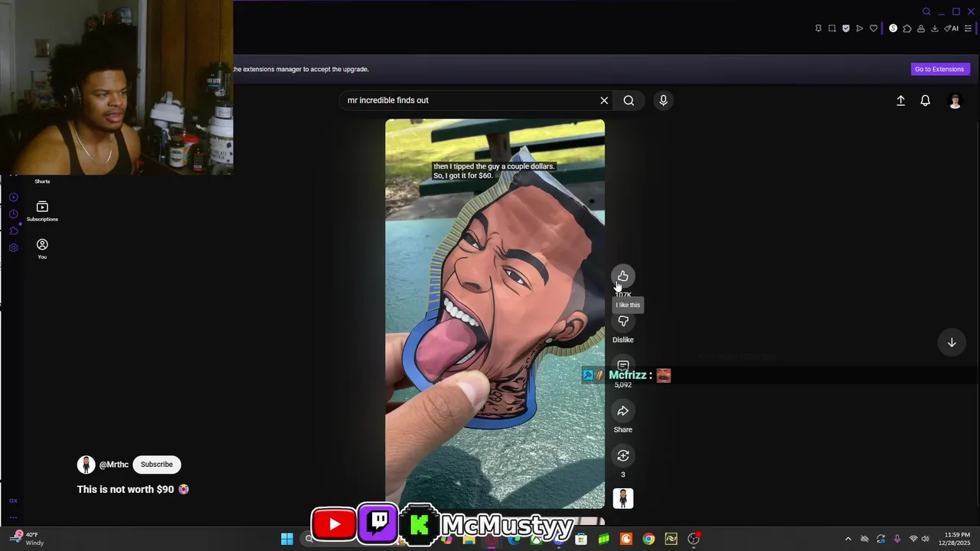This screenshot has width=980, height=551.
Task: Open the AI assistant toolbar button
Action: [952, 28]
